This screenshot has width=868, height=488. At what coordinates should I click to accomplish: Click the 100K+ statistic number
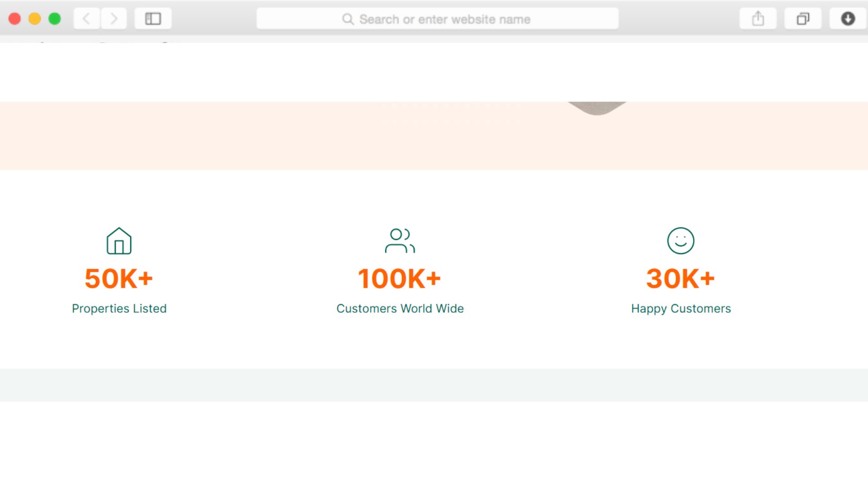tap(400, 278)
